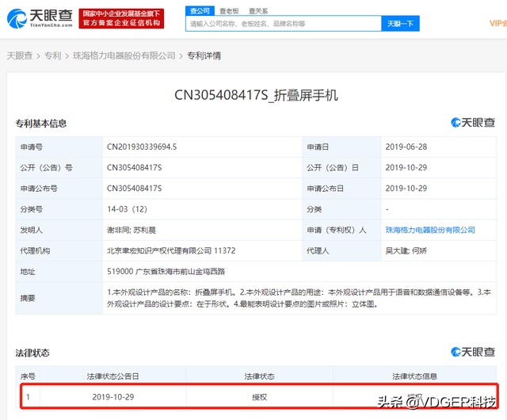Select the 专利详情 breadcrumb item

(204, 55)
